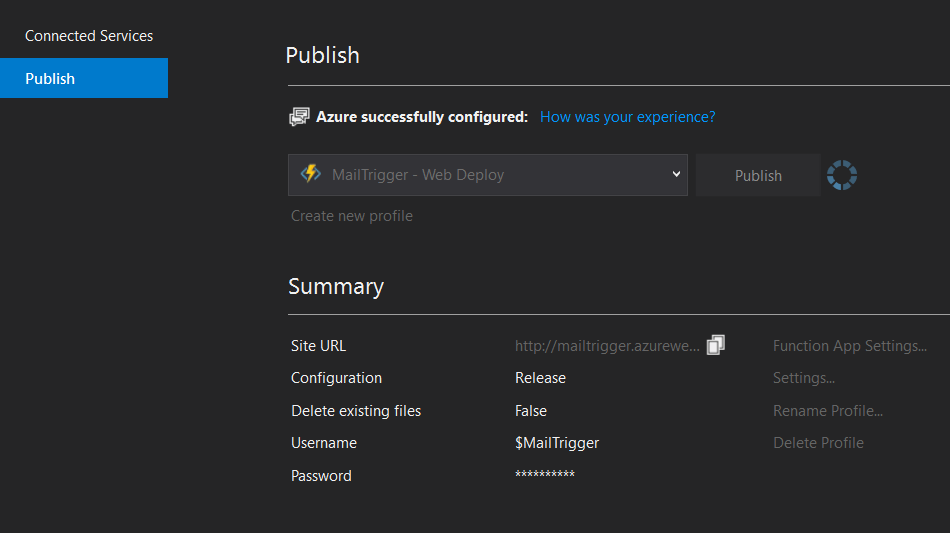The image size is (950, 533).
Task: Click the profile dropdown chevron arrow
Action: (676, 174)
